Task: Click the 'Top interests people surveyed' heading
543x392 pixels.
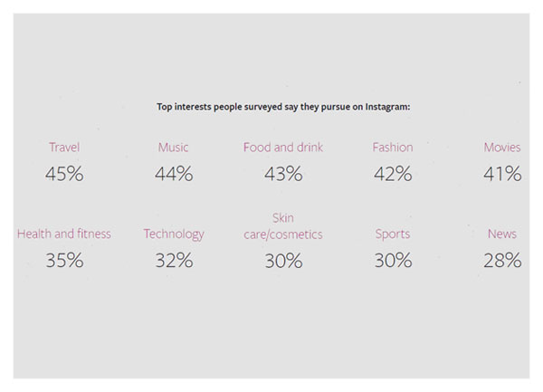Action: (283, 107)
